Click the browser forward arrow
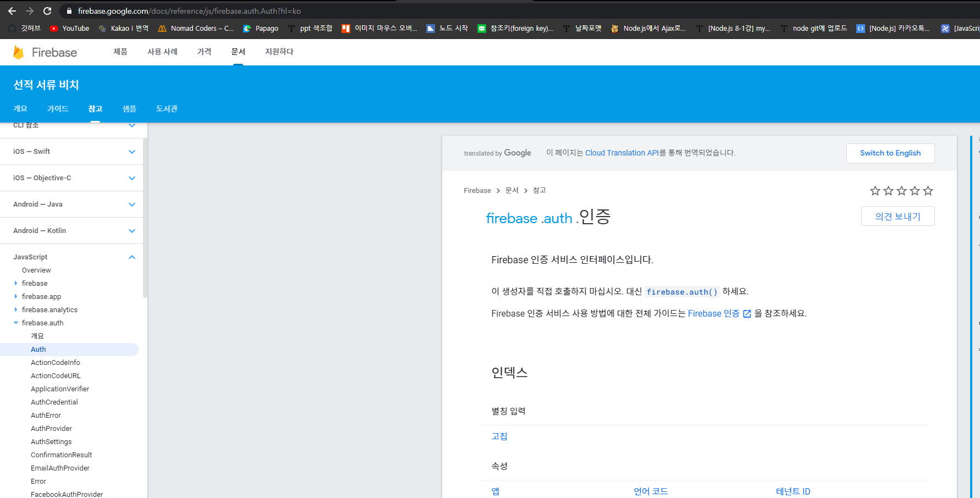 pos(30,11)
